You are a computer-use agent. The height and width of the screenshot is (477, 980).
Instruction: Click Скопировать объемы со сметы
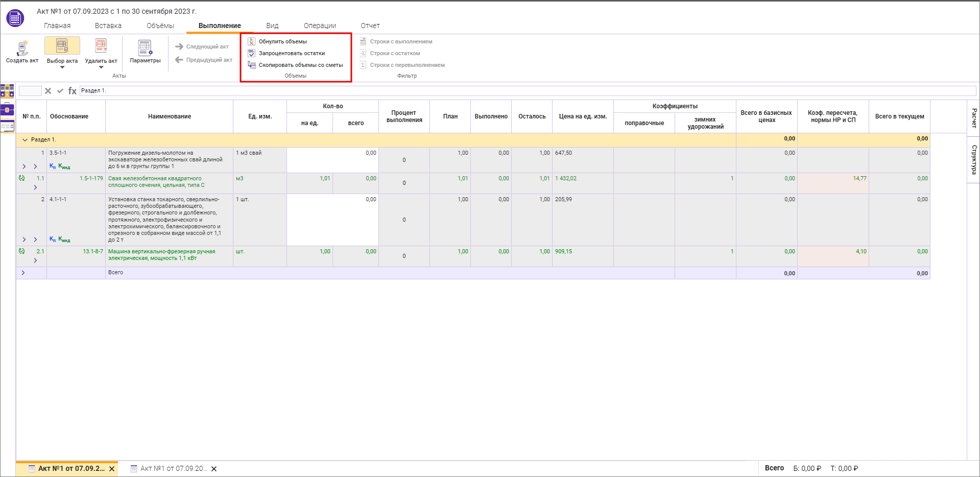[x=300, y=65]
